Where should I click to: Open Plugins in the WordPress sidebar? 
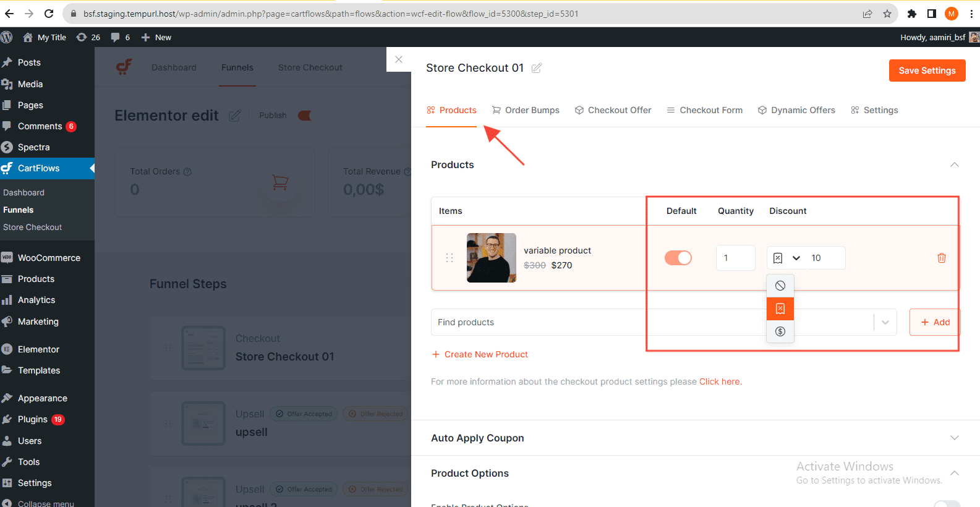tap(32, 419)
